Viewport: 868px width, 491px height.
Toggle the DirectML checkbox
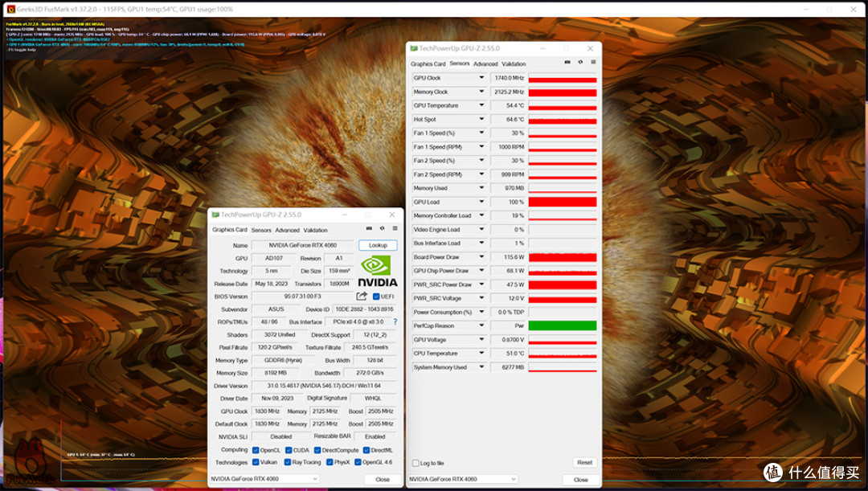pyautogui.click(x=366, y=450)
